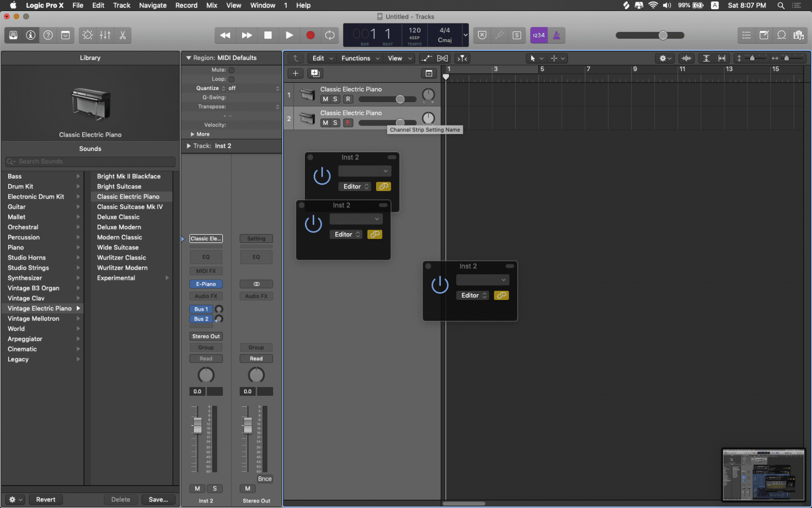Toggle the Catch playhead button
This screenshot has width=812, height=508.
coord(462,58)
